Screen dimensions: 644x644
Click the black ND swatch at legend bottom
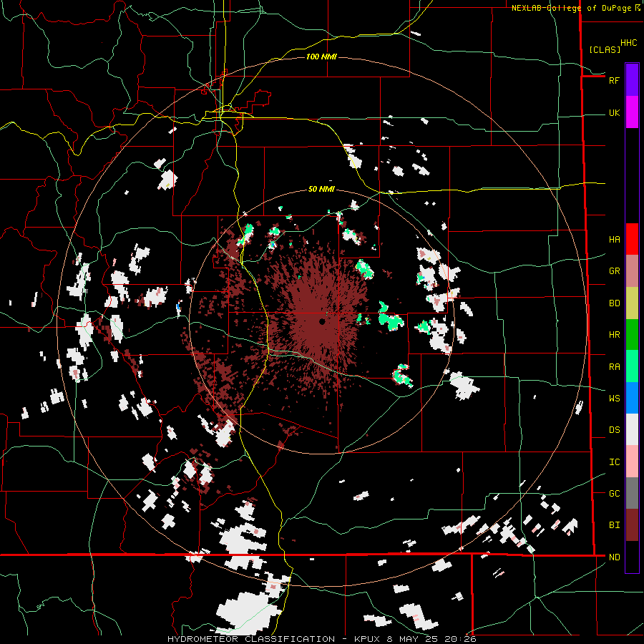(x=632, y=557)
